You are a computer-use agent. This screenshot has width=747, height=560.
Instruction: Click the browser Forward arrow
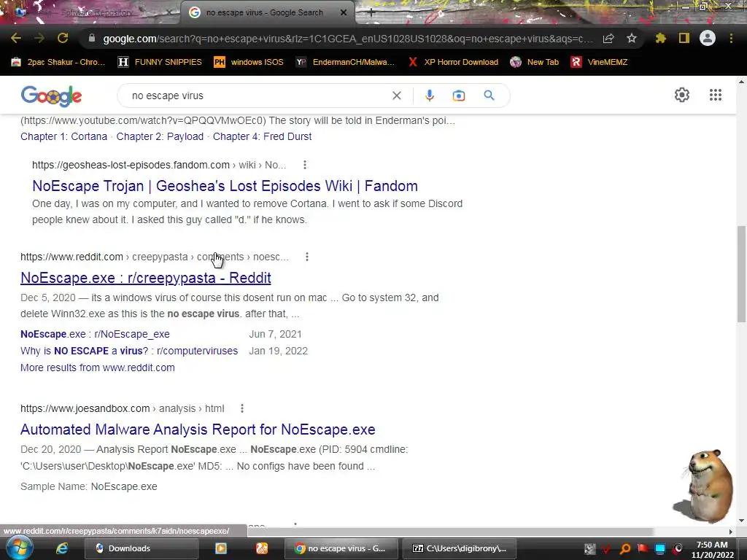39,38
